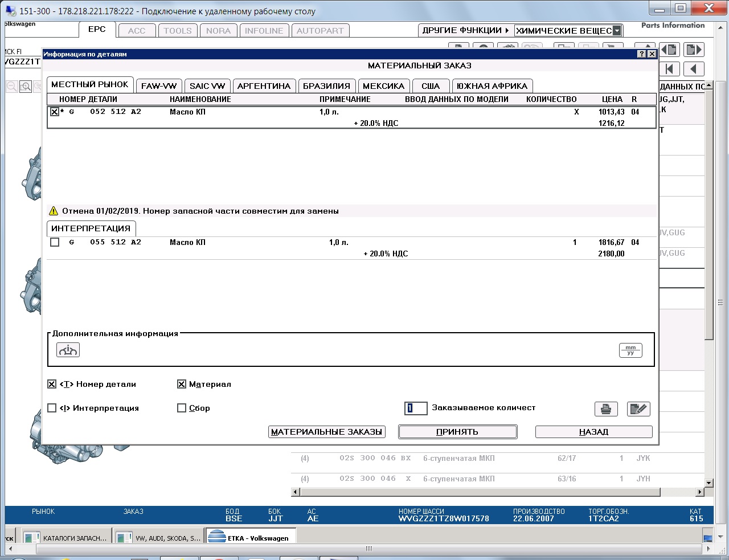729x560 pixels.
Task: Click part number G 052 512 A2
Action: pyautogui.click(x=105, y=112)
